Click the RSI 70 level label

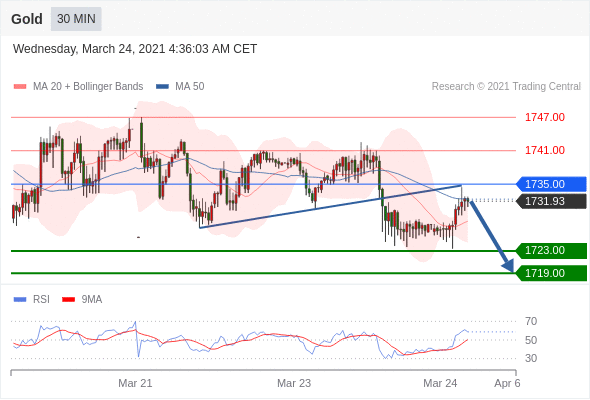[x=531, y=322]
